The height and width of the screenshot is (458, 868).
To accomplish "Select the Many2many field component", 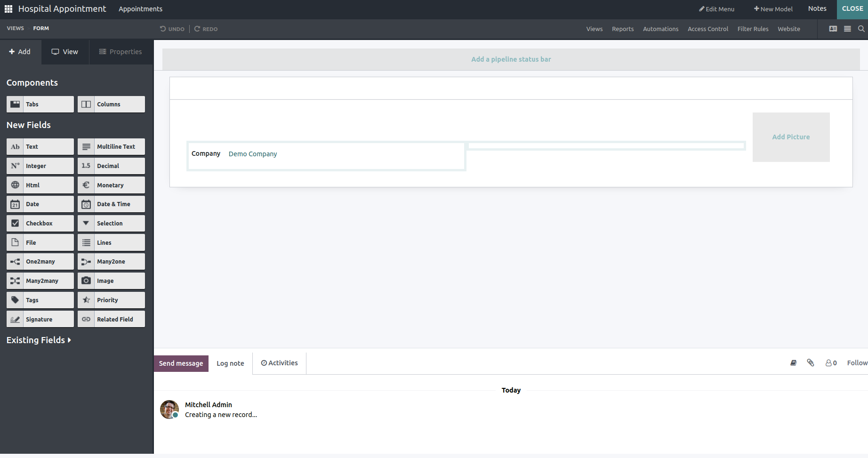I will click(40, 281).
